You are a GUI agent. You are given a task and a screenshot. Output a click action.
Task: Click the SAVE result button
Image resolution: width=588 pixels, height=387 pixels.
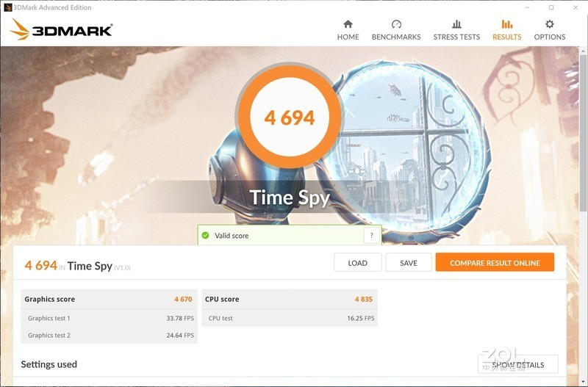coord(409,262)
